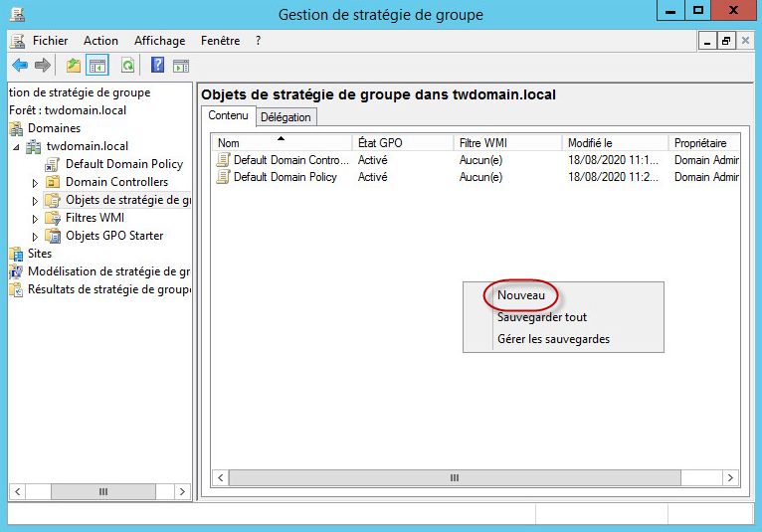
Task: Click the Up one level folder icon
Action: point(74,66)
